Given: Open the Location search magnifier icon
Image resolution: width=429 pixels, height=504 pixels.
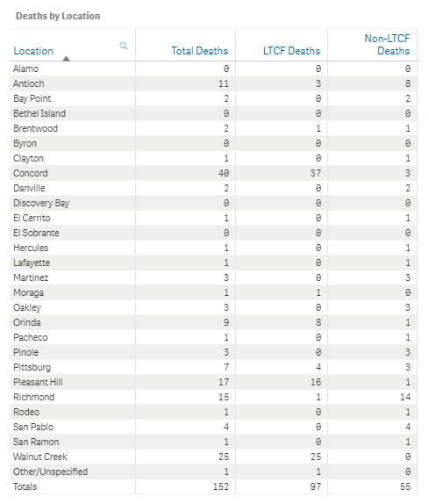Looking at the screenshot, I should pos(124,46).
